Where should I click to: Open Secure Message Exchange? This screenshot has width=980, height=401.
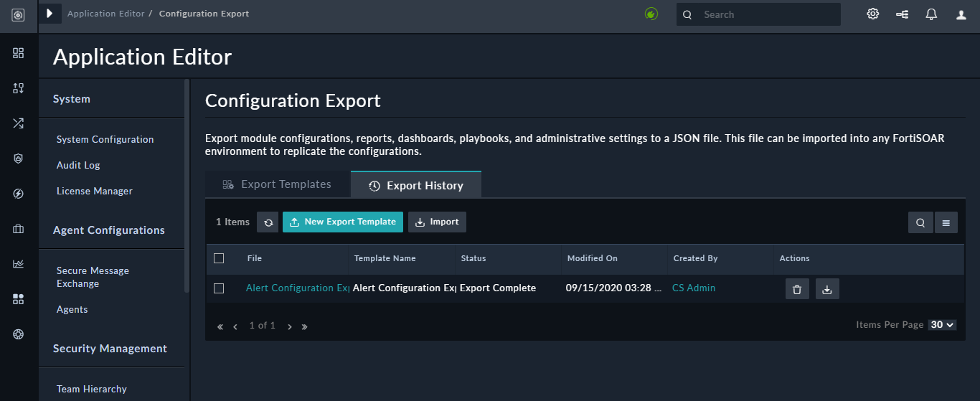tap(93, 277)
